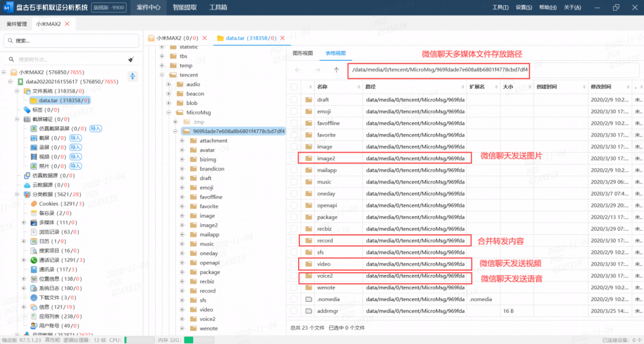Image resolution: width=644 pixels, height=344 pixels.
Task: Click the 通讯录 contacts icon
Action: pos(33,269)
